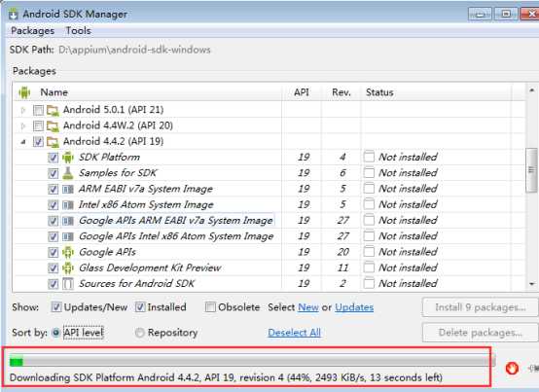Click the New selection link
This screenshot has height=392, width=539.
click(308, 307)
